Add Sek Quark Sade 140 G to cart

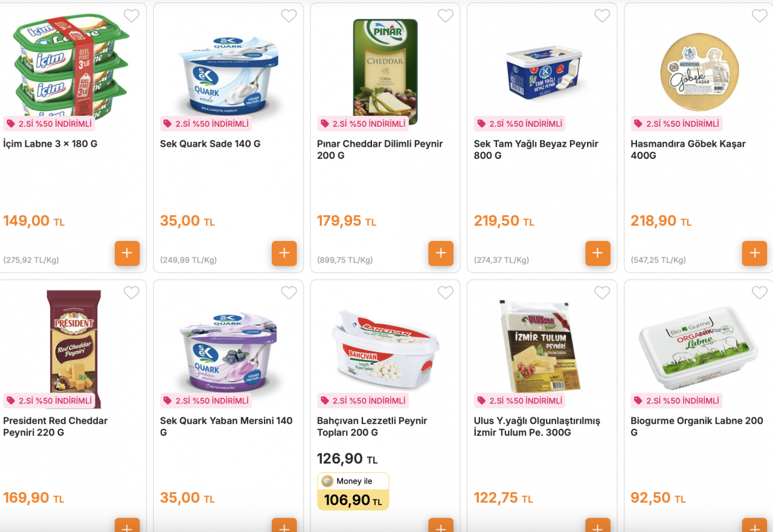click(x=284, y=254)
